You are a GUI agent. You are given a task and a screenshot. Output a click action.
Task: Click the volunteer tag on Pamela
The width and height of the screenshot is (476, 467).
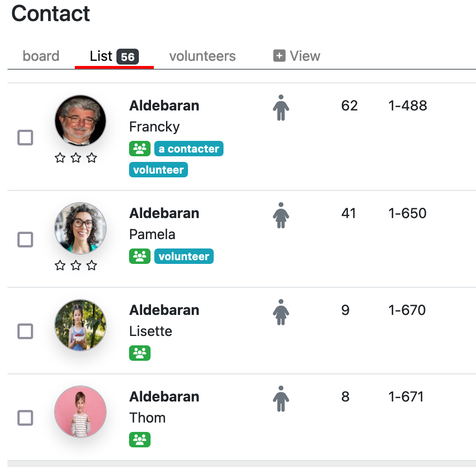coord(184,256)
